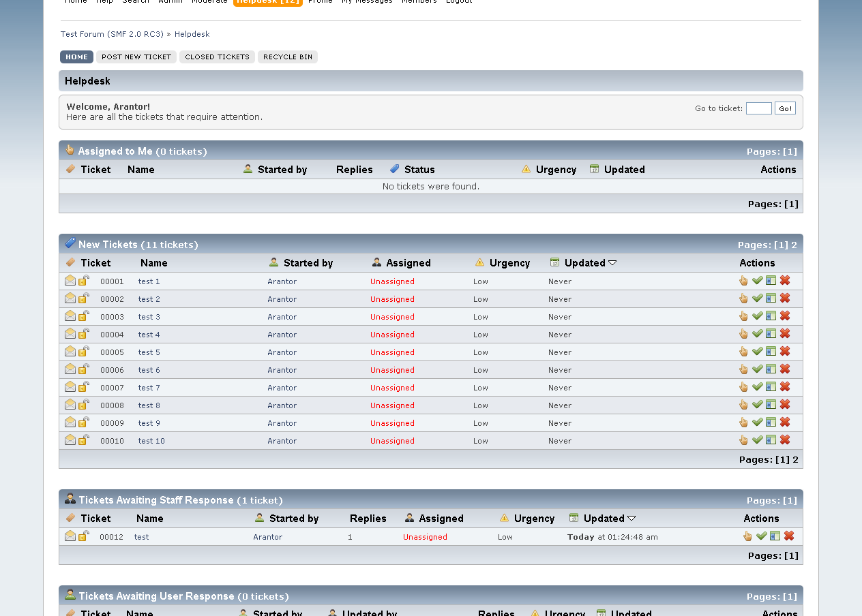
Task: Click the panel icon for ticket 00012
Action: 775,536
